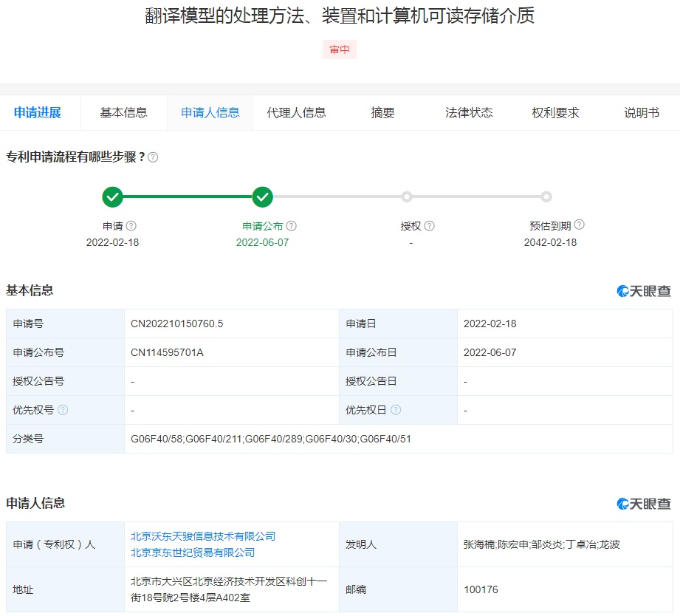Click 天眼查 logo in 申请人信息 section
This screenshot has width=680, height=616.
pyautogui.click(x=644, y=504)
